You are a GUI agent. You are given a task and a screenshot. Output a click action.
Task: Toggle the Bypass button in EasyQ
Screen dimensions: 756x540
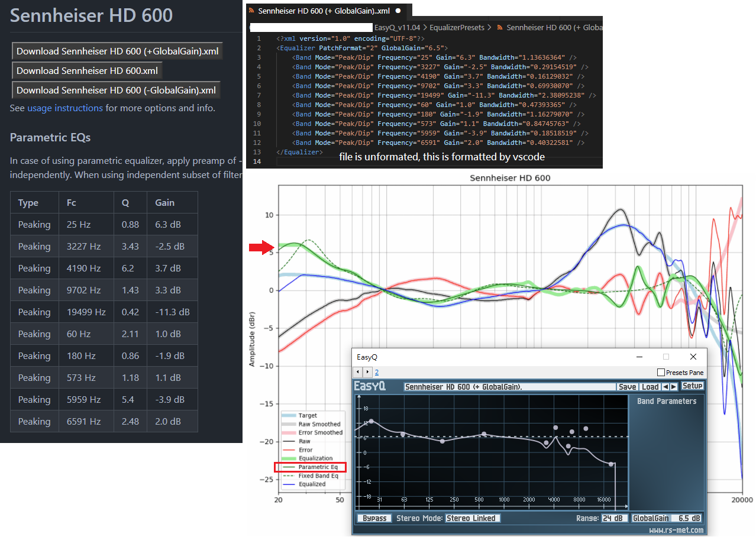coord(374,518)
